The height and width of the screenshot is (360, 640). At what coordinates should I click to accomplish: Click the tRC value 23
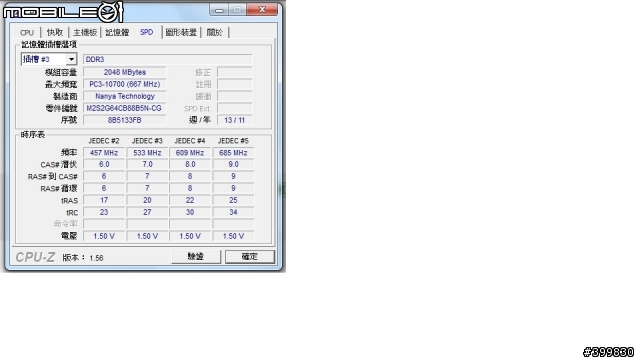pos(104,212)
